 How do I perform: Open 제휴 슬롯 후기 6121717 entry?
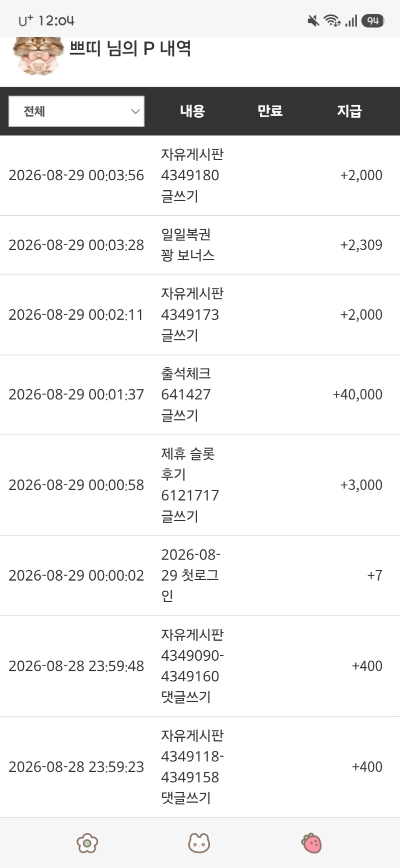tap(200, 485)
